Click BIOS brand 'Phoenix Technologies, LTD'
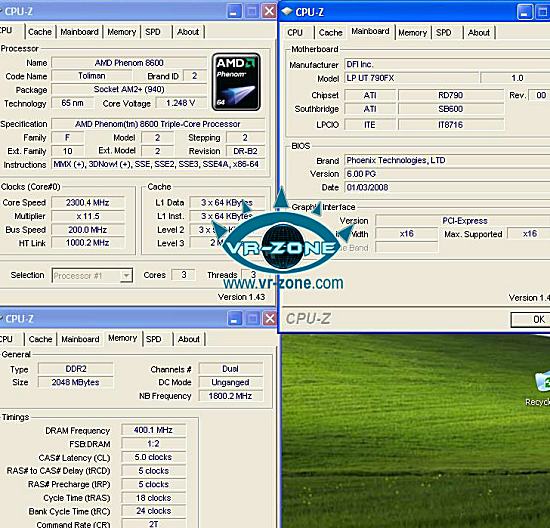The height and width of the screenshot is (528, 550). (447, 160)
